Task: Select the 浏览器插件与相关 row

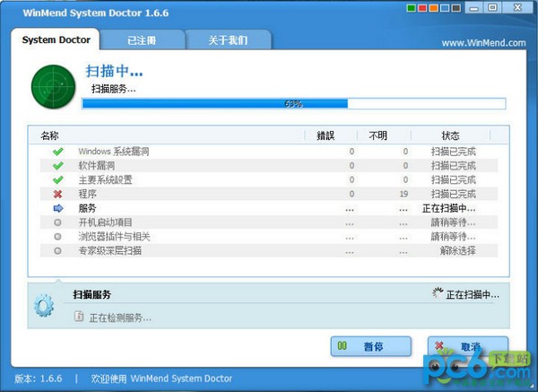Action: coord(269,237)
